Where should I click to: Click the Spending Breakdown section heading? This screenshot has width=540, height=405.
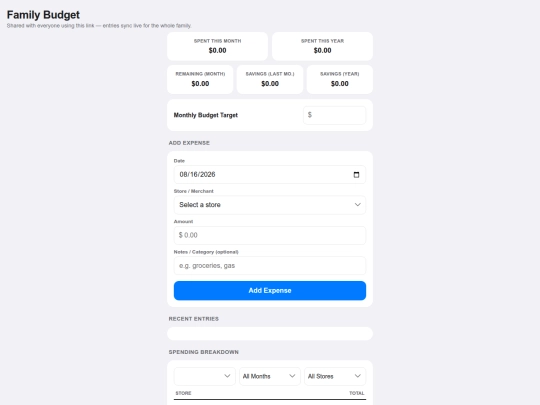[x=204, y=352]
